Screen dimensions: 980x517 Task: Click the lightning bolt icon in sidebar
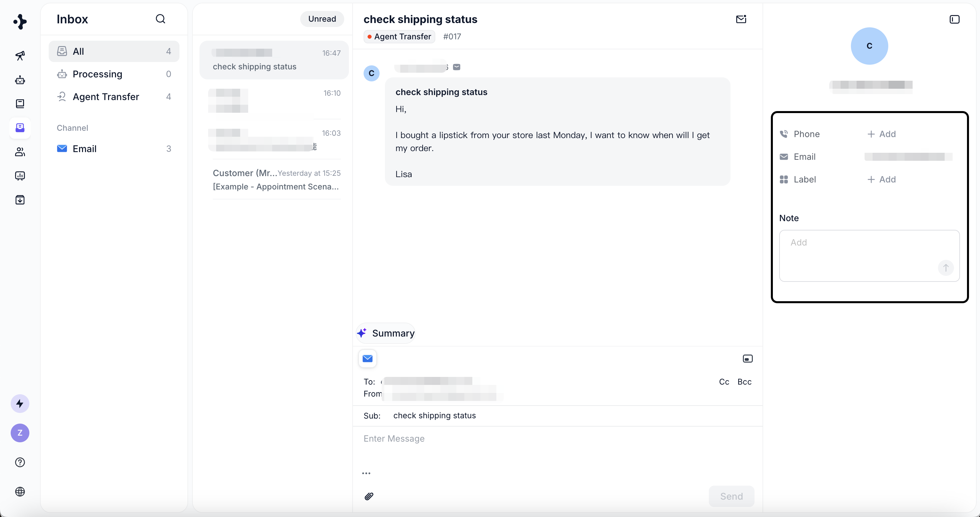[x=20, y=403]
